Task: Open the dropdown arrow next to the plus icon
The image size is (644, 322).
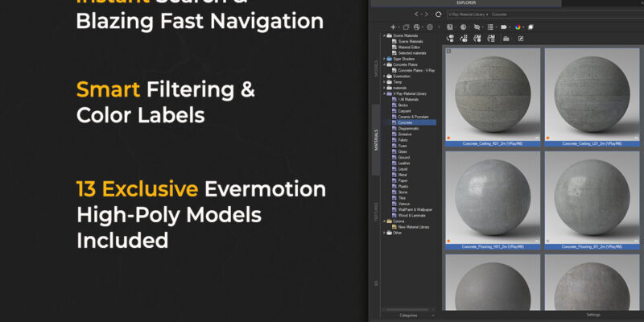Action: (x=398, y=27)
